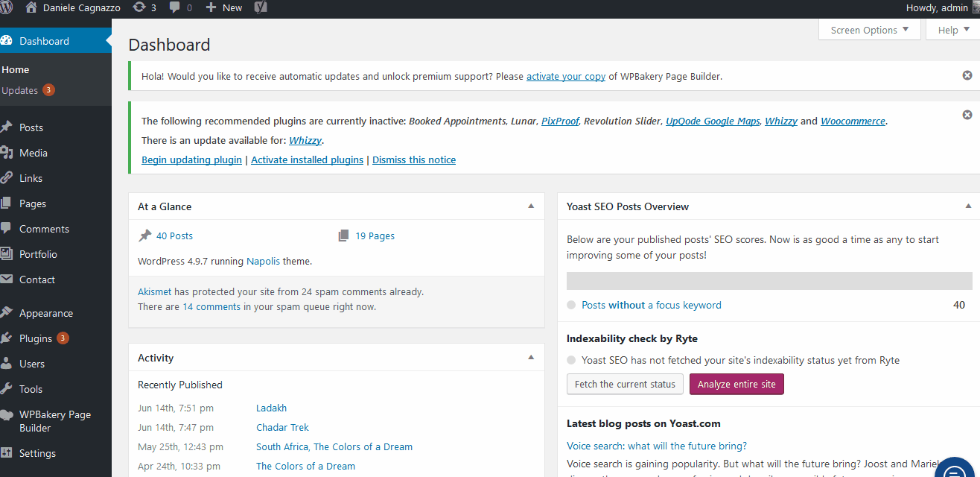Open the Napolis theme link
Screen dimensions: 980x477
click(x=263, y=262)
